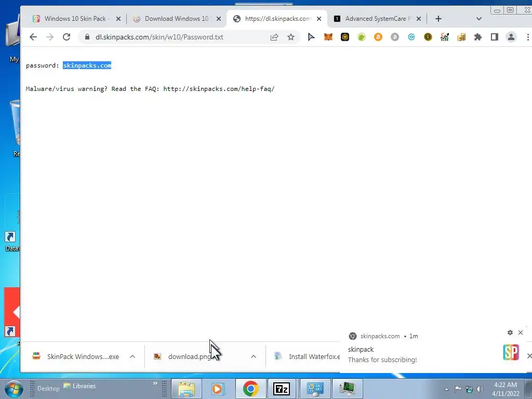The height and width of the screenshot is (399, 532).
Task: Open the blue C-shaped extension icon
Action: point(411,37)
